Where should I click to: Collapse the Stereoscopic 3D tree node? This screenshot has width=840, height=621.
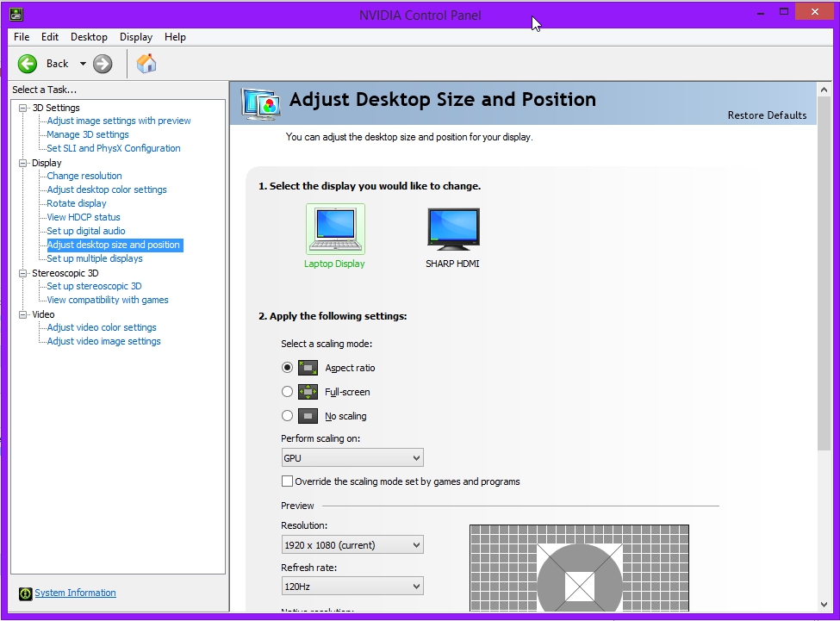pos(23,273)
